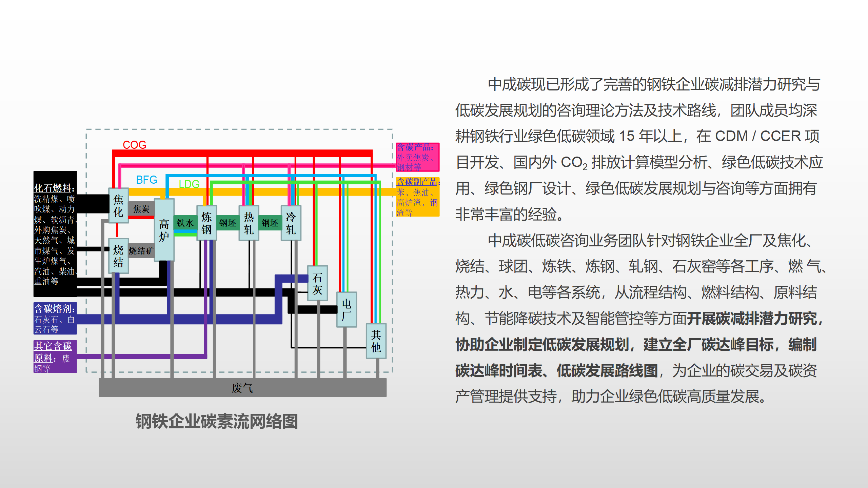Click the line starting 烧结、球团、炼铁
Image resolution: width=868 pixels, height=488 pixels.
[640, 266]
